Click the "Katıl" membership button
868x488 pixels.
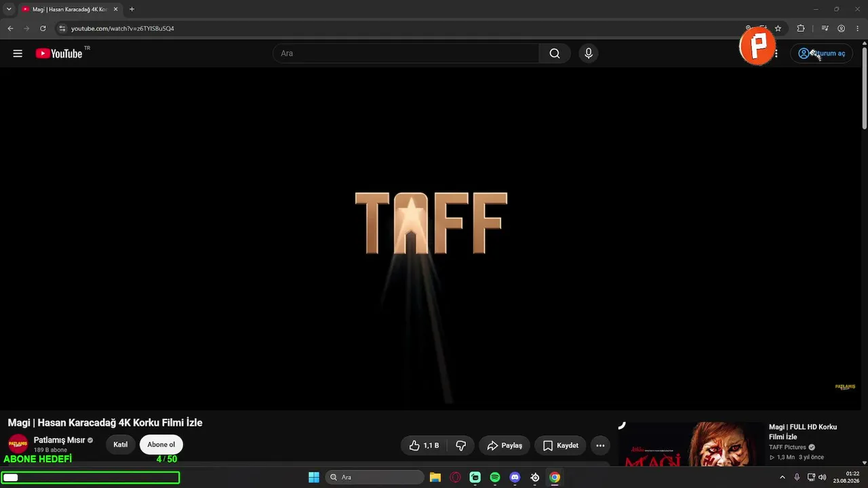pos(120,445)
